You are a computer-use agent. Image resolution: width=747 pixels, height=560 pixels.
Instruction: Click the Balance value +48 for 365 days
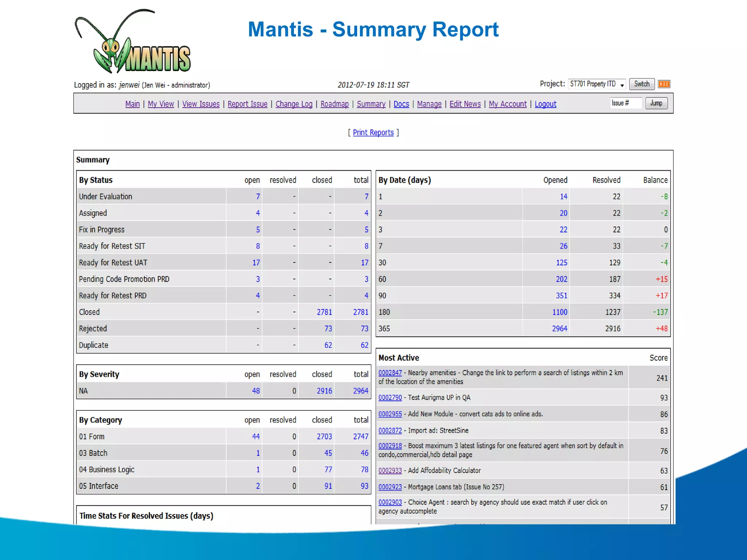662,328
